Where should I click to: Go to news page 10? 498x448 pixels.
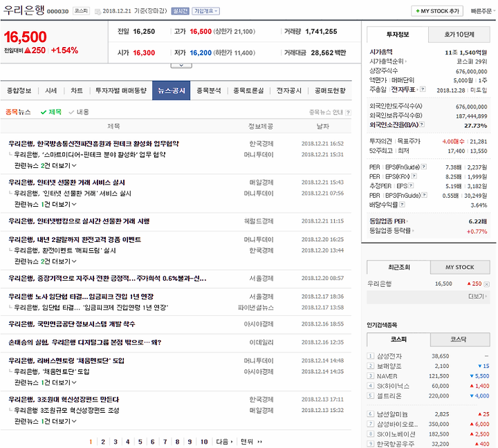click(x=204, y=442)
